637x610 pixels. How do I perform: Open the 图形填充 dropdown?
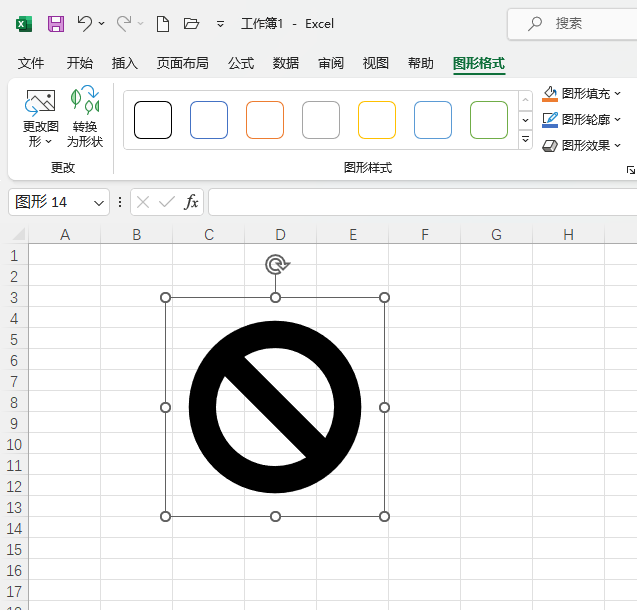click(x=581, y=93)
